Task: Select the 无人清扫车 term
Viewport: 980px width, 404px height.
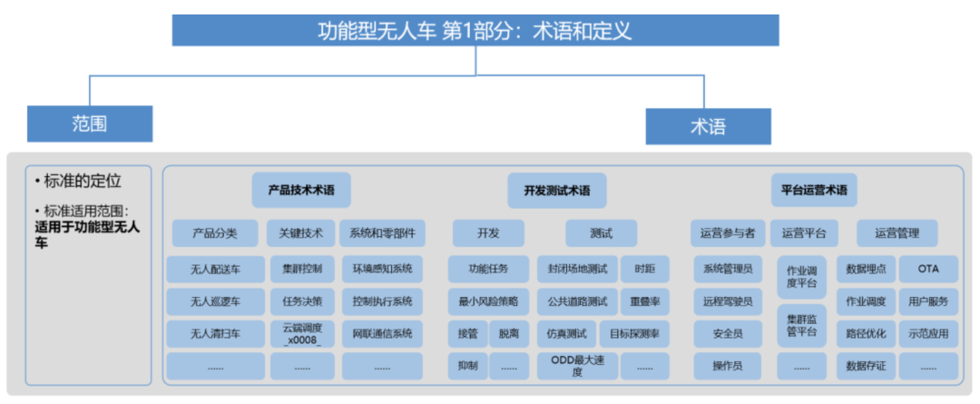Action: 216,334
